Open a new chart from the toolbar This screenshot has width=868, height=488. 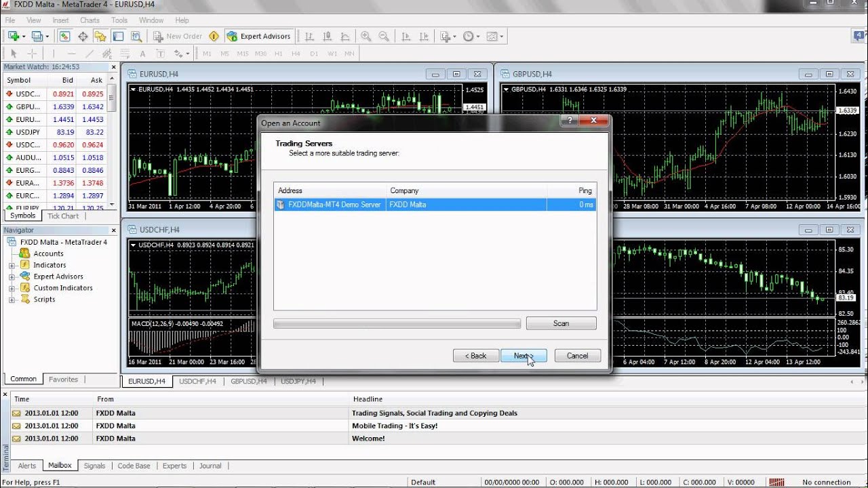click(x=14, y=36)
